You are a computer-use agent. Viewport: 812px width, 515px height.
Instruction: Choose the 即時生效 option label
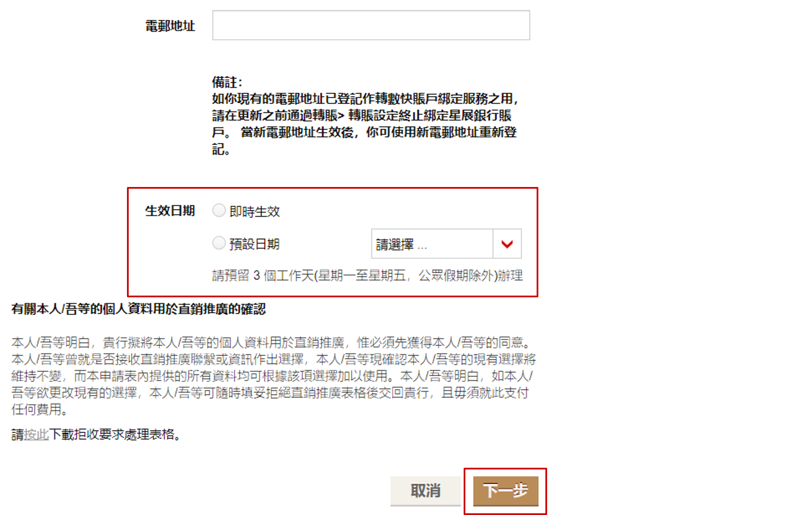pos(255,212)
